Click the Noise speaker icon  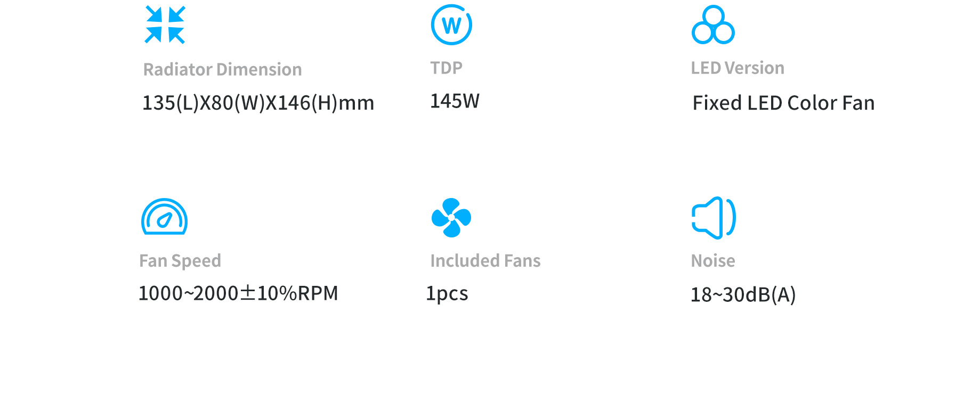pyautogui.click(x=714, y=217)
